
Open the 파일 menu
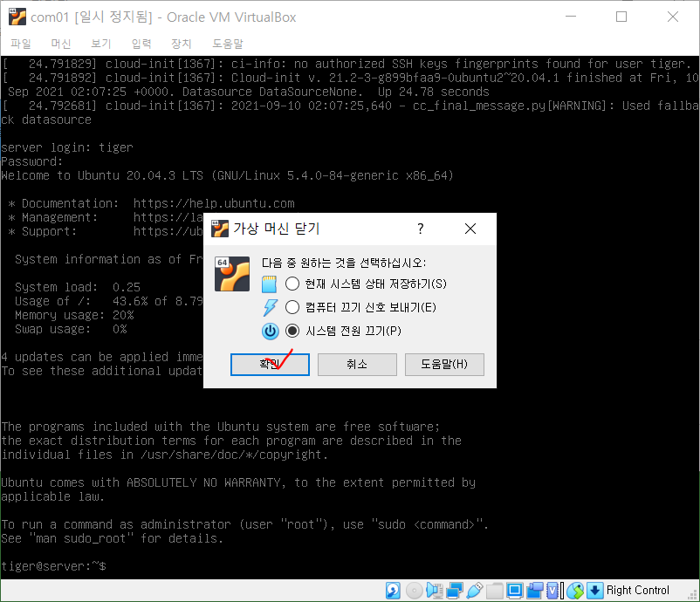pyautogui.click(x=21, y=44)
